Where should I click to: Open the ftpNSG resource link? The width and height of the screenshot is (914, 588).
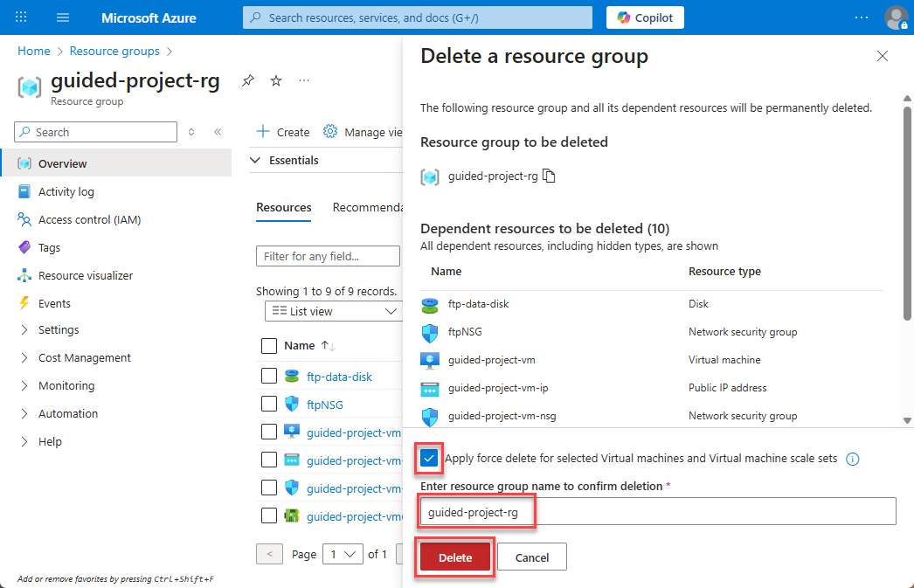point(325,405)
